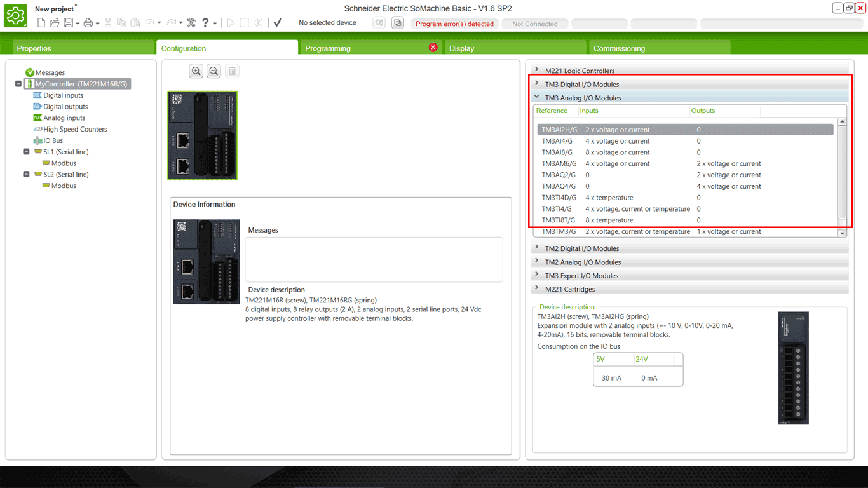This screenshot has height=488, width=868.
Task: Collapse SL2 (Serial line) node
Action: [x=27, y=174]
